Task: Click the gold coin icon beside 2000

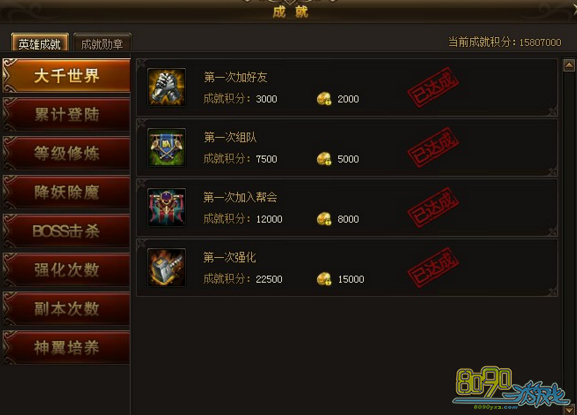Action: [324, 99]
